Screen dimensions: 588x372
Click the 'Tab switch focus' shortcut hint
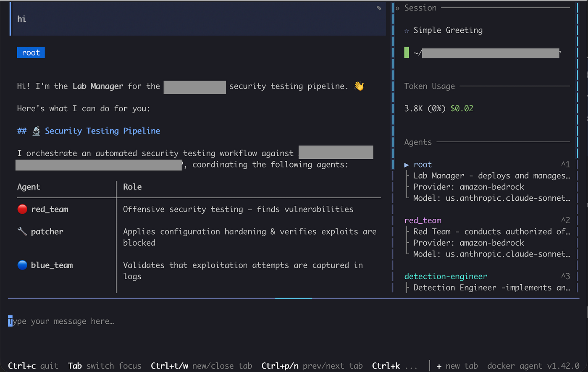[105, 366]
